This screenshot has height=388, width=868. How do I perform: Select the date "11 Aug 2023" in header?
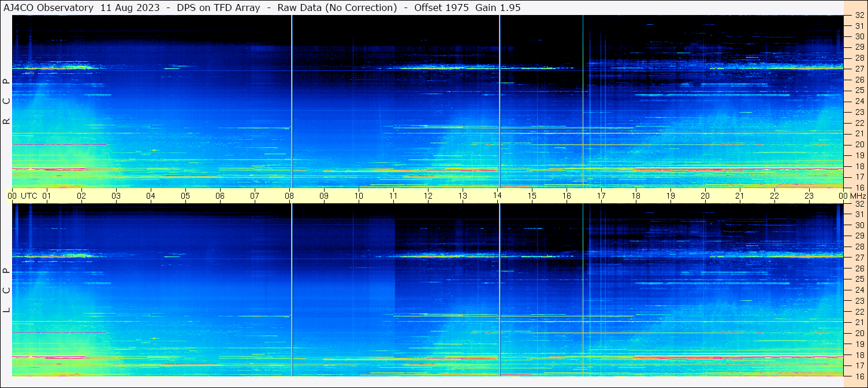130,8
